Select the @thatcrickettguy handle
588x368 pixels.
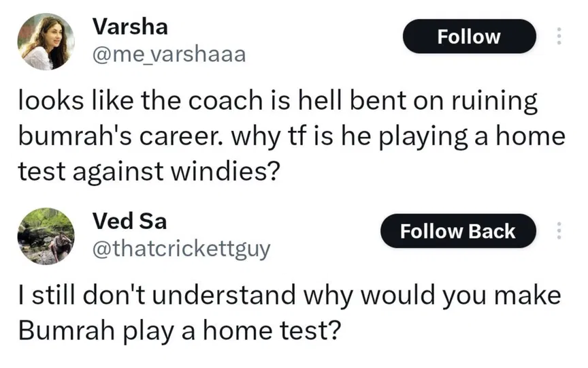point(181,249)
